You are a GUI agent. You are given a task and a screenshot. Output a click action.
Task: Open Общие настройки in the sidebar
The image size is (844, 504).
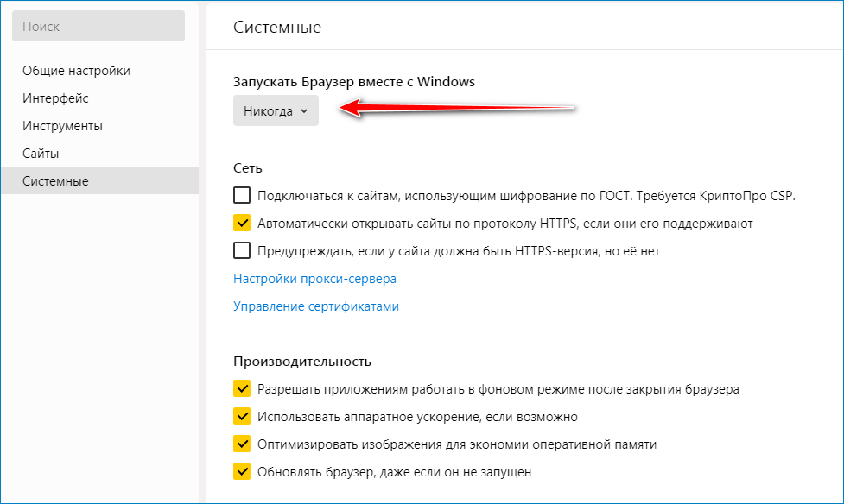coord(76,71)
